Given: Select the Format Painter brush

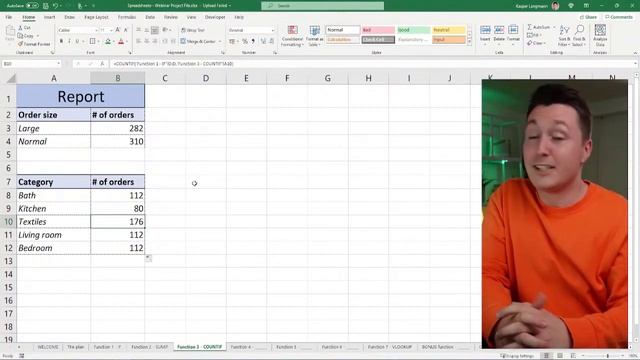Looking at the screenshot, I should click(20, 44).
